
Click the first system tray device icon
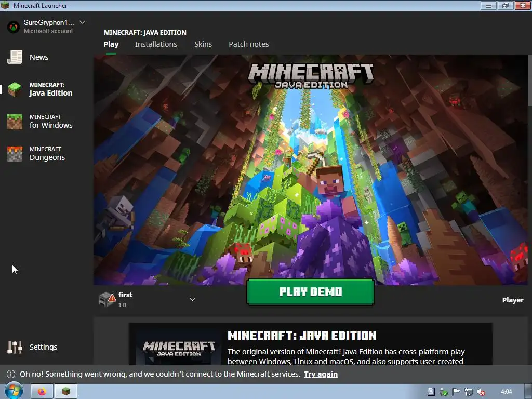[431, 392]
